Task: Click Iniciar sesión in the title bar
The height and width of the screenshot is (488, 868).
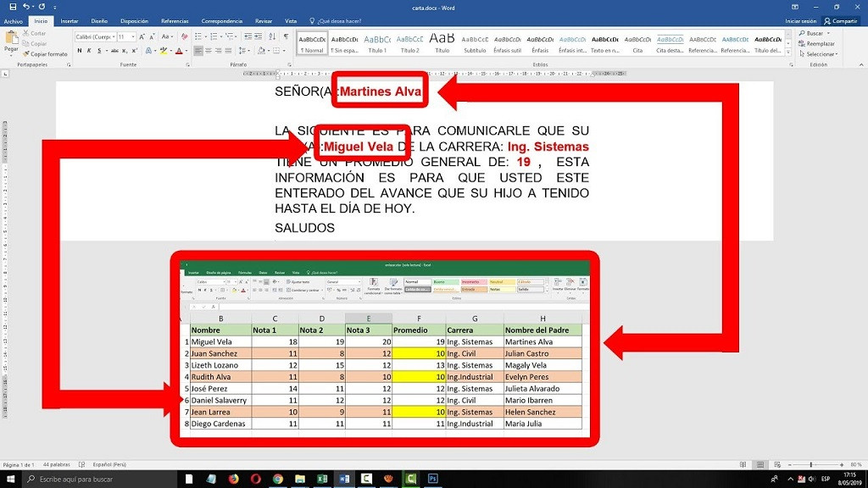Action: (x=800, y=21)
